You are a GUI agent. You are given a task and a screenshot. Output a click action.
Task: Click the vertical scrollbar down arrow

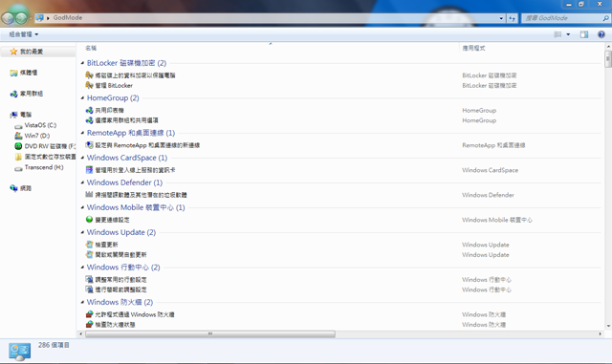608,326
